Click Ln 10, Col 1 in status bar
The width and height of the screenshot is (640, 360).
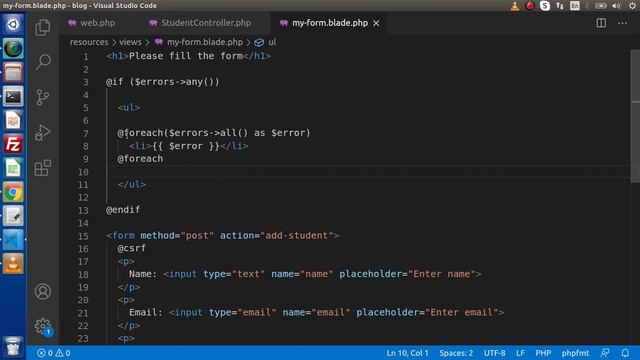tap(407, 353)
